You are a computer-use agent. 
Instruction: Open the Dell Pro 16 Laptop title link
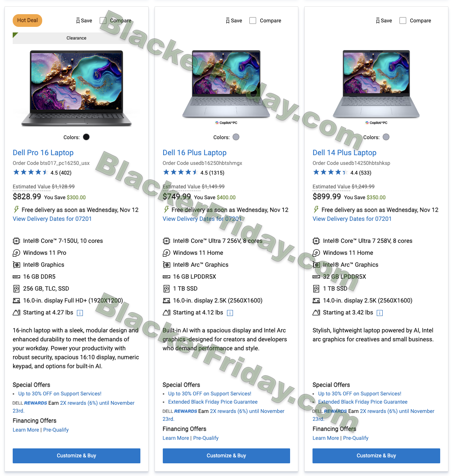point(43,153)
